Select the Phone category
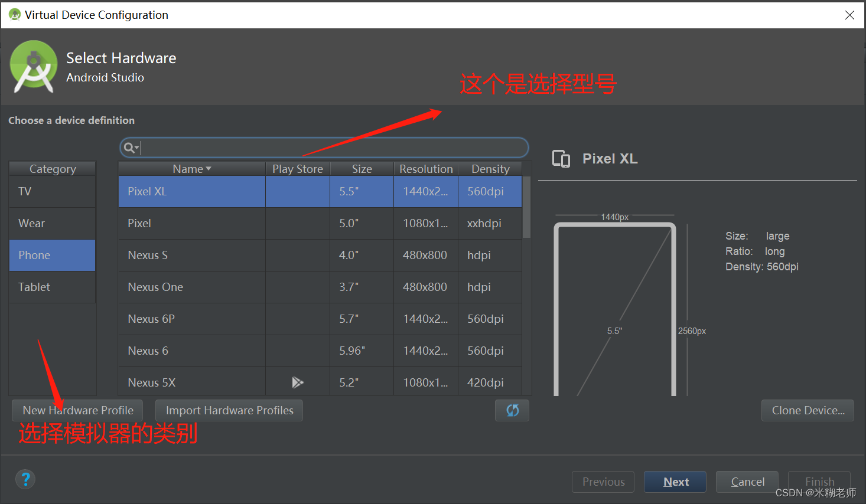 (52, 255)
